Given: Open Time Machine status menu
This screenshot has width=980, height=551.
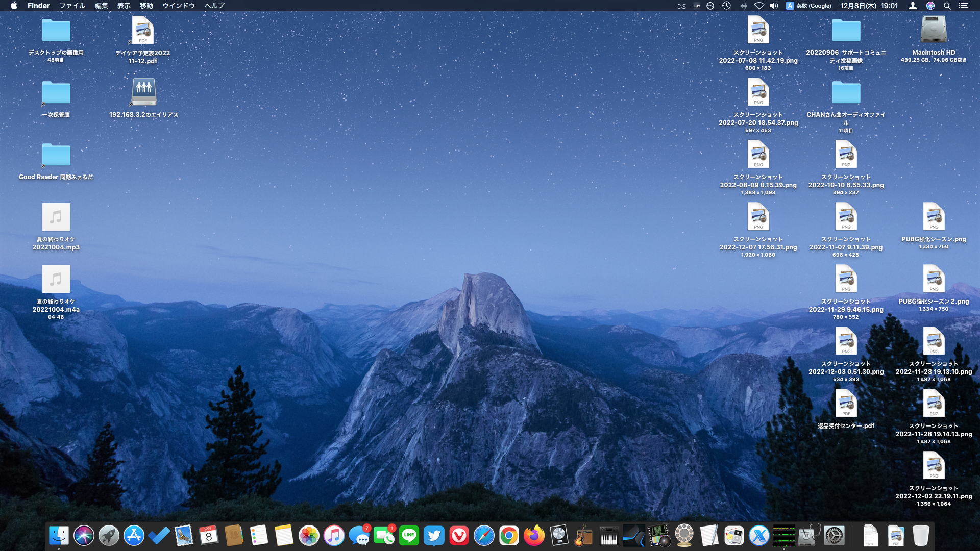Looking at the screenshot, I should pos(726,6).
